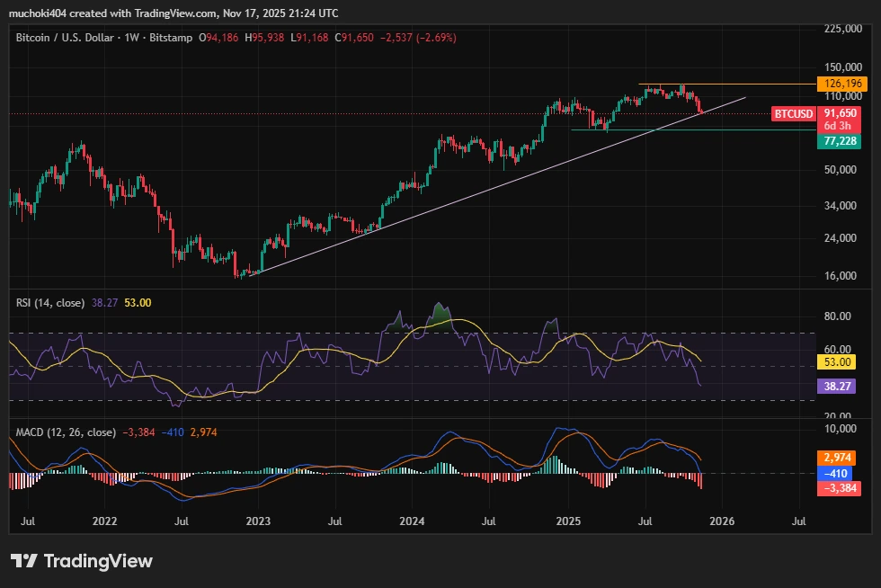Click the muchoki404 attribution text
Image resolution: width=881 pixels, height=588 pixels.
tap(37, 13)
